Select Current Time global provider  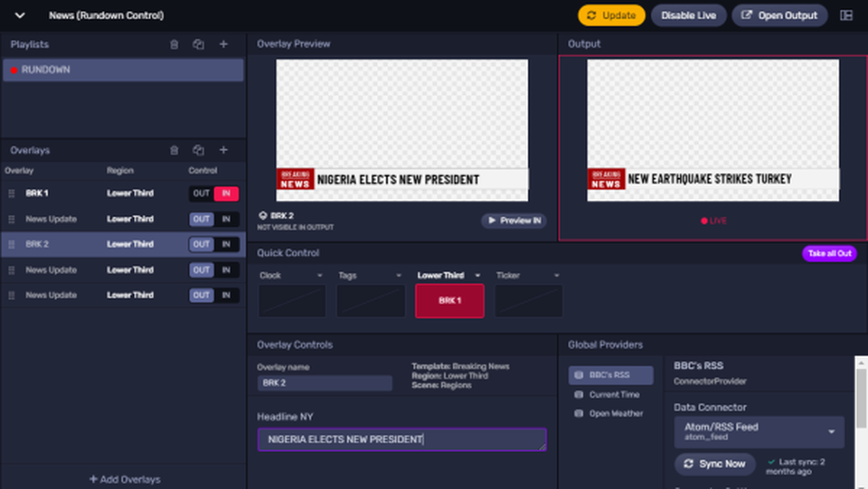pyautogui.click(x=613, y=395)
